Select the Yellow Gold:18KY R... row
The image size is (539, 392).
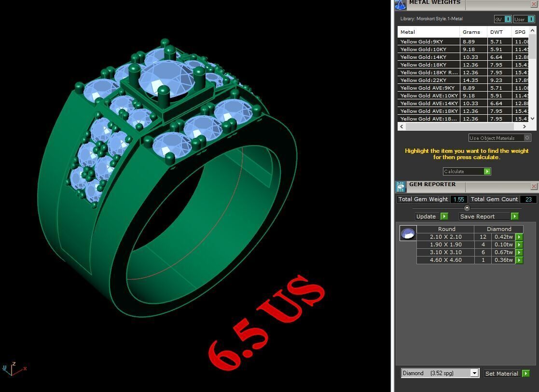coord(463,72)
